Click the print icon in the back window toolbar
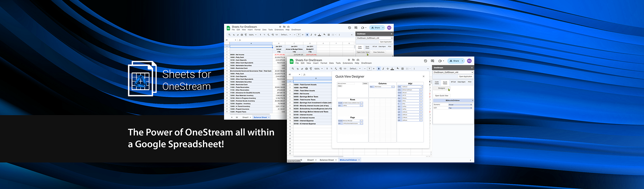Image resolution: width=644 pixels, height=189 pixels. (242, 35)
